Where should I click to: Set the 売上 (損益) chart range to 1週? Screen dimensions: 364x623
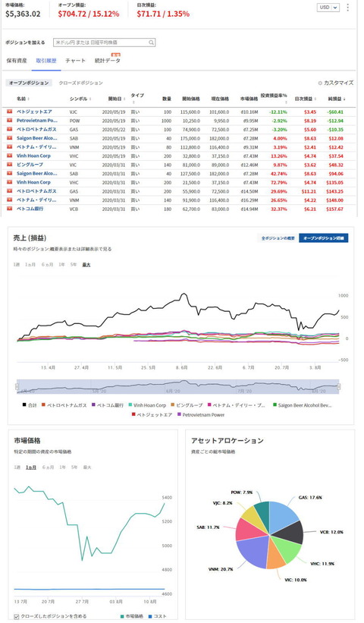point(16,265)
